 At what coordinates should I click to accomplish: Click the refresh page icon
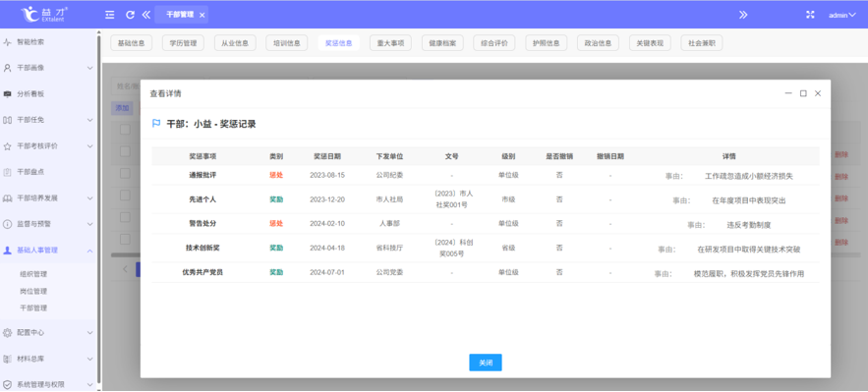coord(130,15)
